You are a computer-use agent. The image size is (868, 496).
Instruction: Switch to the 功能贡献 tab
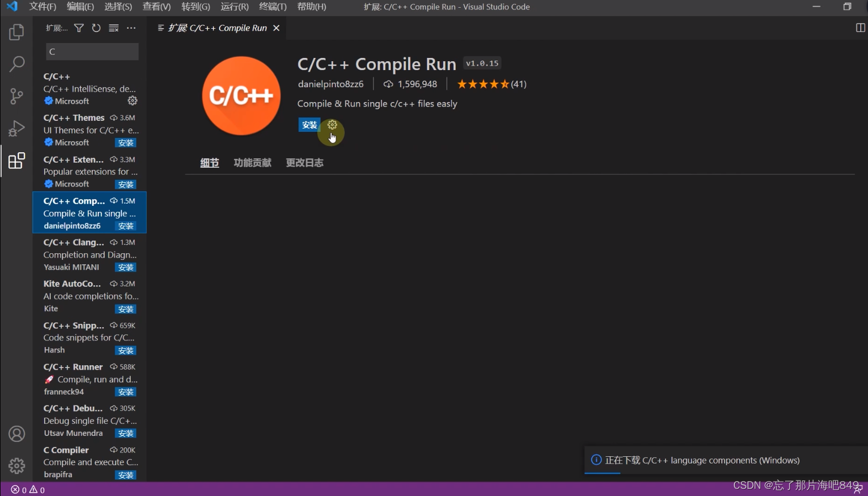tap(252, 163)
